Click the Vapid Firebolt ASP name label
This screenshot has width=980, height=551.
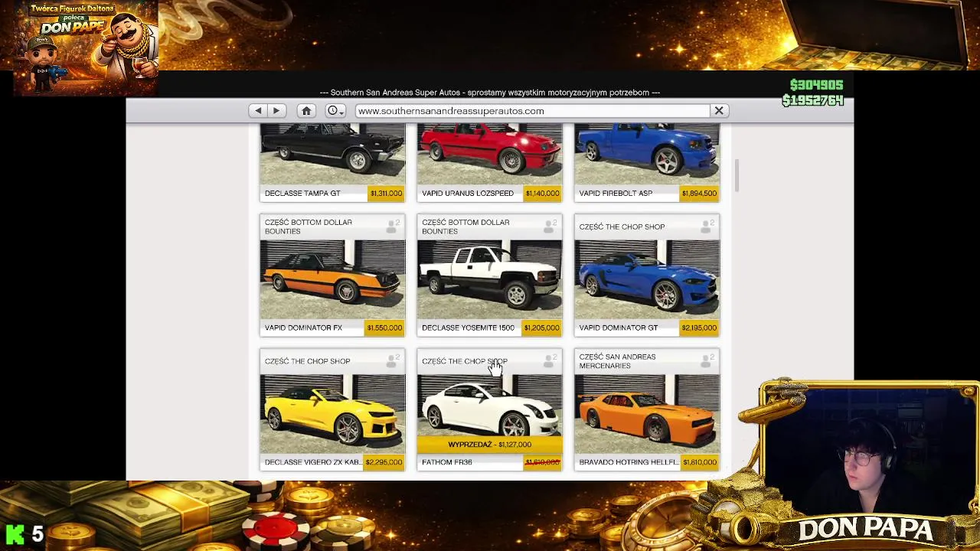click(x=616, y=194)
